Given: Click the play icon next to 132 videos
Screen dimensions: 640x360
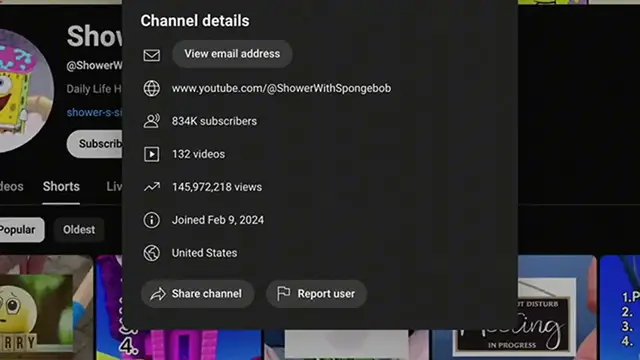Looking at the screenshot, I should tap(151, 154).
